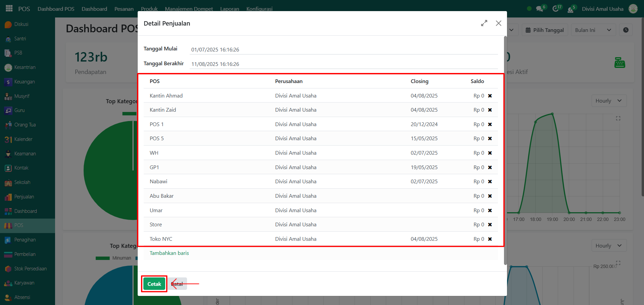Open the Kalender sidebar app
The image size is (644, 305).
click(23, 139)
